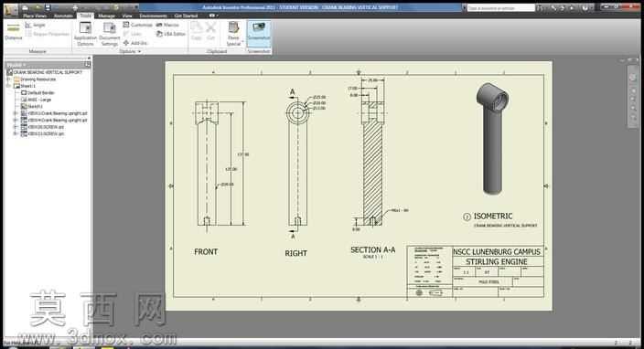644x349 pixels.
Task: Click the ribbon display toggle after Get Started
Action: [213, 16]
